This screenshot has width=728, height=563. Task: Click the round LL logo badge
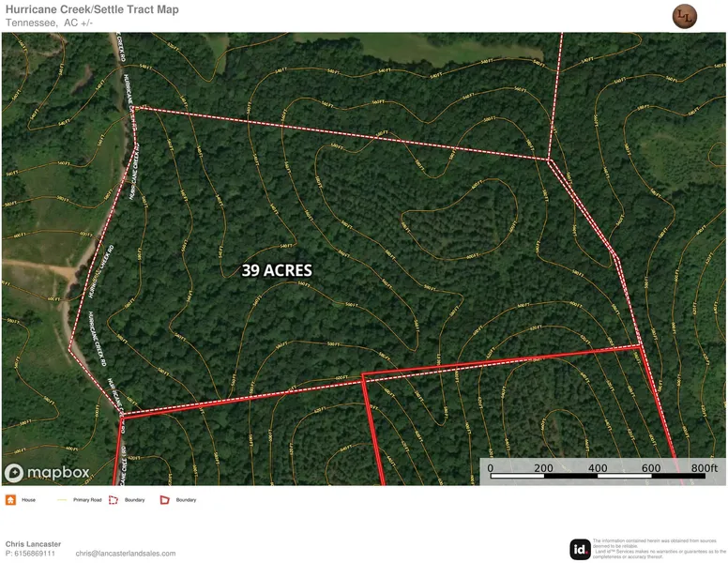coord(685,16)
